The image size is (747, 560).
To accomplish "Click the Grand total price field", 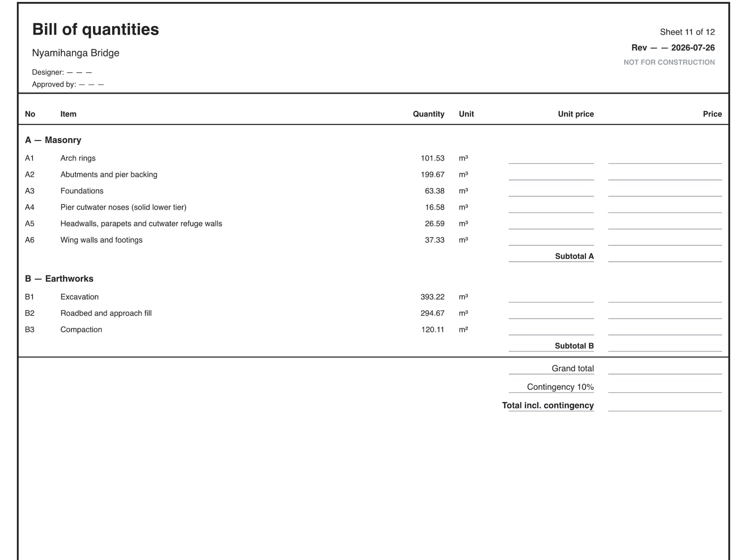I will tap(665, 369).
